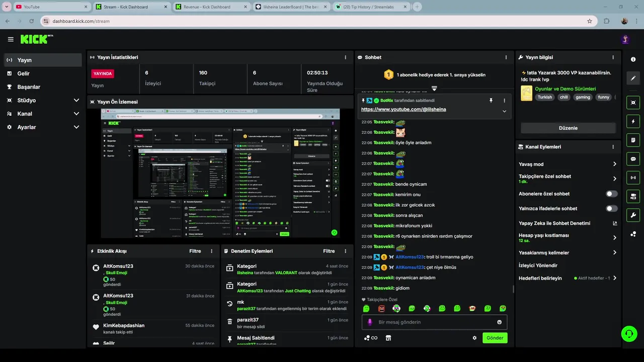Open chat settings gear next to Gönder
Viewport: 644px width, 362px height.
coord(474,338)
